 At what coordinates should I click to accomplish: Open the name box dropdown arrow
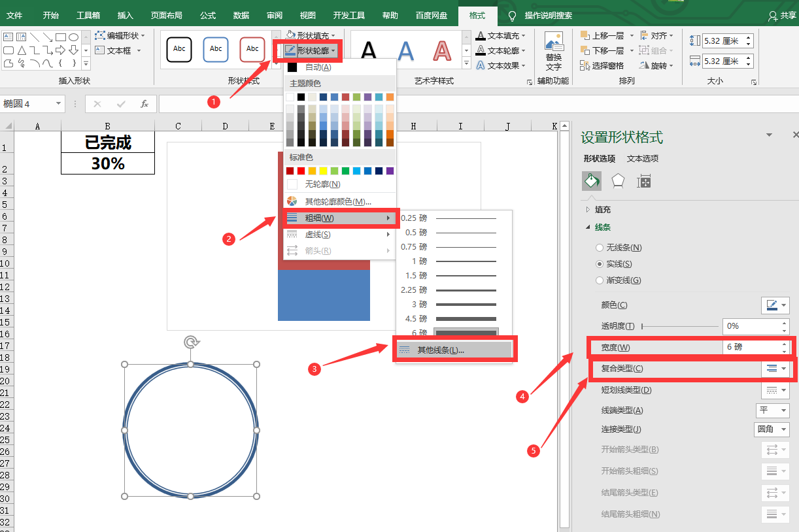[x=58, y=104]
